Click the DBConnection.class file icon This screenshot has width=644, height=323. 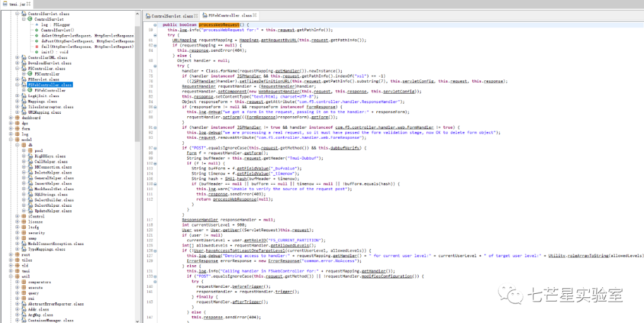point(30,167)
